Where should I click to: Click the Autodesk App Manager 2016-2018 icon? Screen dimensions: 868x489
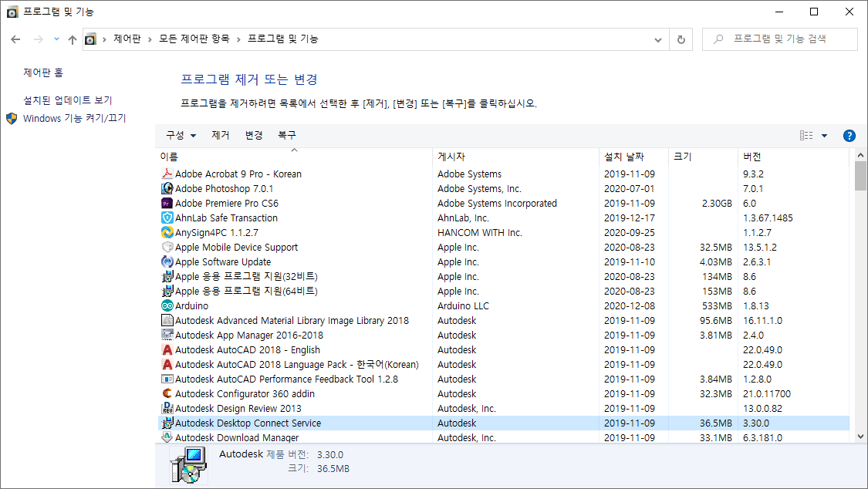pos(167,336)
